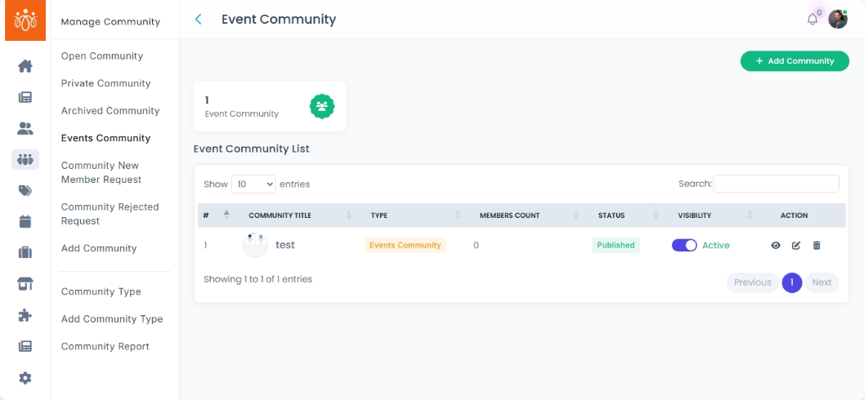Click the puzzle piece plugin icon
This screenshot has width=868, height=400.
[x=25, y=315]
